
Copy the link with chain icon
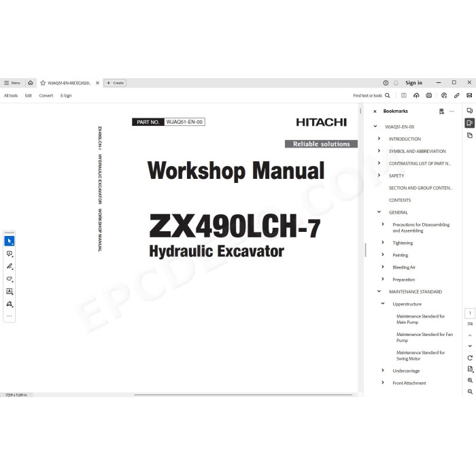[x=456, y=95]
